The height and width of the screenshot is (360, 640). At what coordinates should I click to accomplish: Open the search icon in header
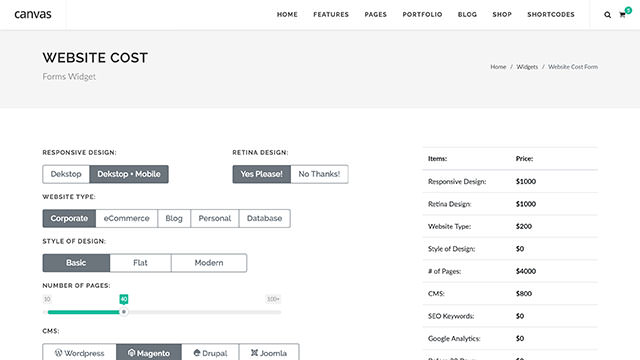[x=607, y=15]
